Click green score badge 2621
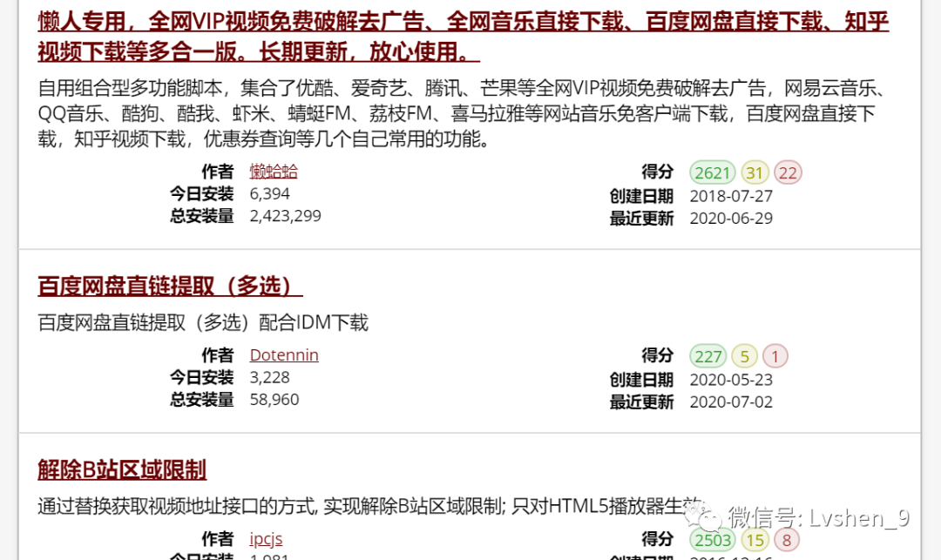The image size is (941, 560). click(x=713, y=172)
